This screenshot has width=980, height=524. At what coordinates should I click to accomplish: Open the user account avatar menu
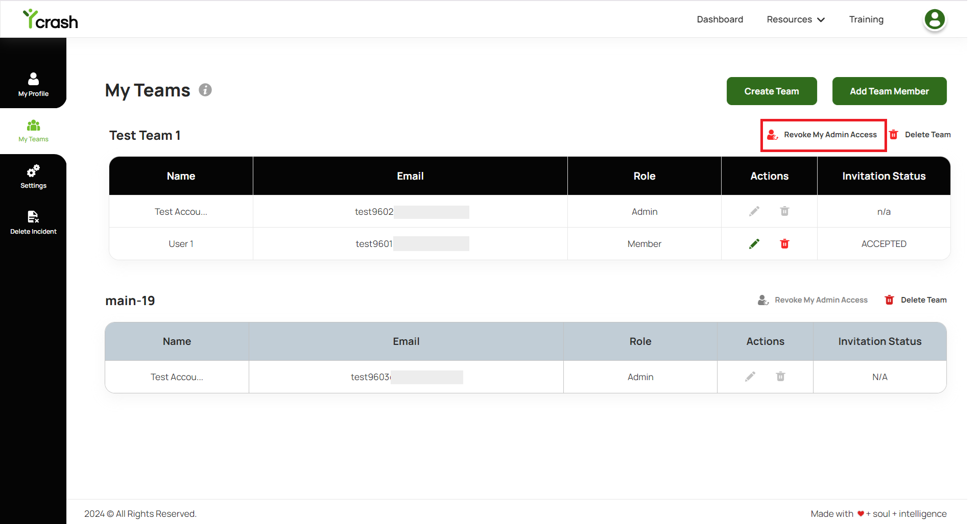[935, 19]
